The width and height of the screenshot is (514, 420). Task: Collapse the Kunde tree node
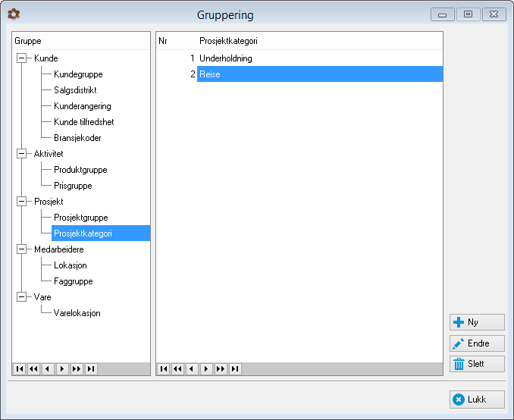[x=22, y=58]
